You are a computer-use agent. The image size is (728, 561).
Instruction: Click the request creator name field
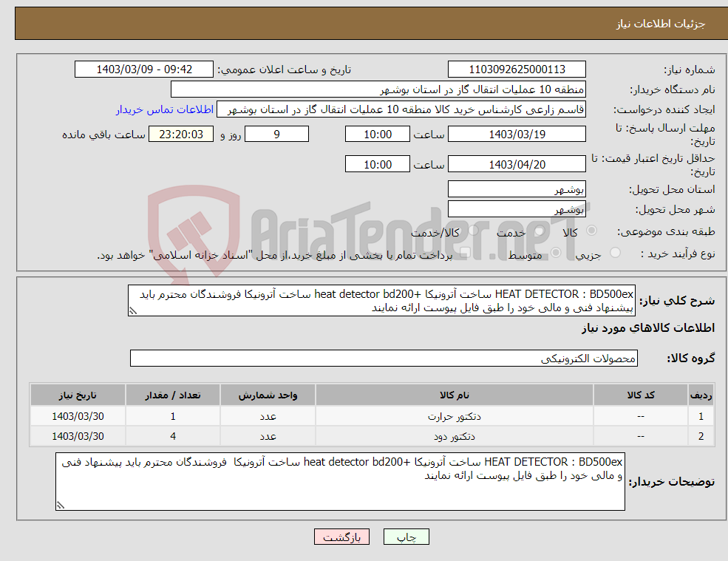tap(401, 109)
